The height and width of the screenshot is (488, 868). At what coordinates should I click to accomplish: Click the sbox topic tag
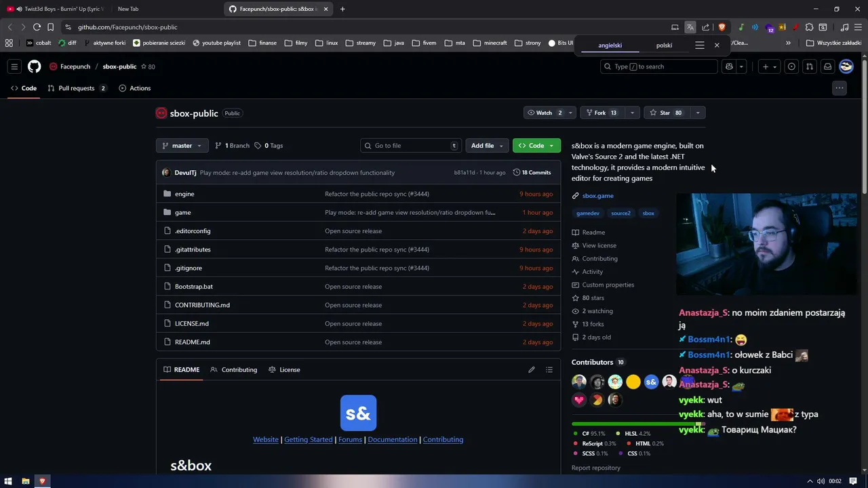648,213
